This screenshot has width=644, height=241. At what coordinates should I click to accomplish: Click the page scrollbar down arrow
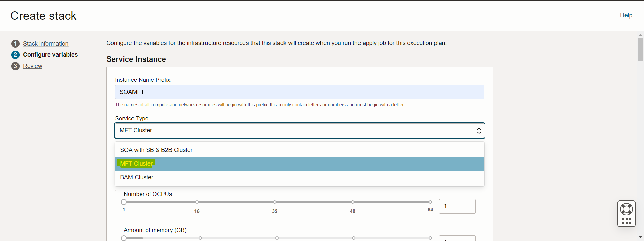click(640, 237)
